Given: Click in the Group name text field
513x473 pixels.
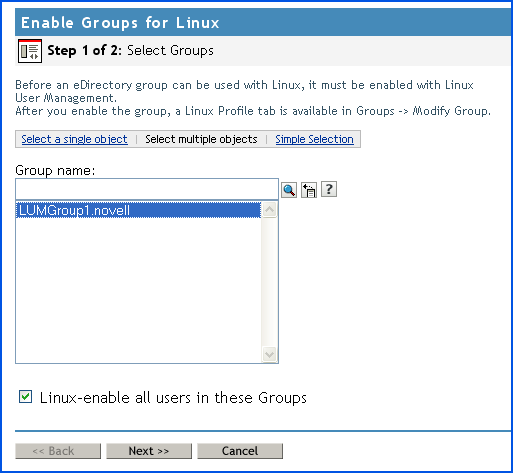Looking at the screenshot, I should pos(147,189).
